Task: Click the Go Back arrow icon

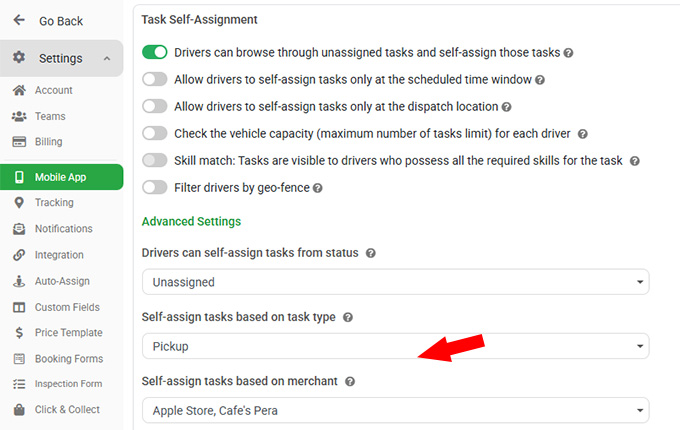Action: (19, 20)
